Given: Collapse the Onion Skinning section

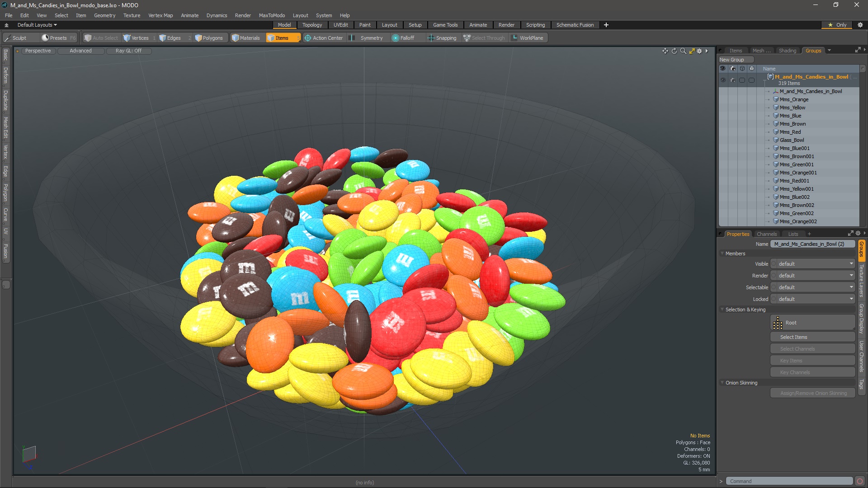Looking at the screenshot, I should (x=722, y=383).
